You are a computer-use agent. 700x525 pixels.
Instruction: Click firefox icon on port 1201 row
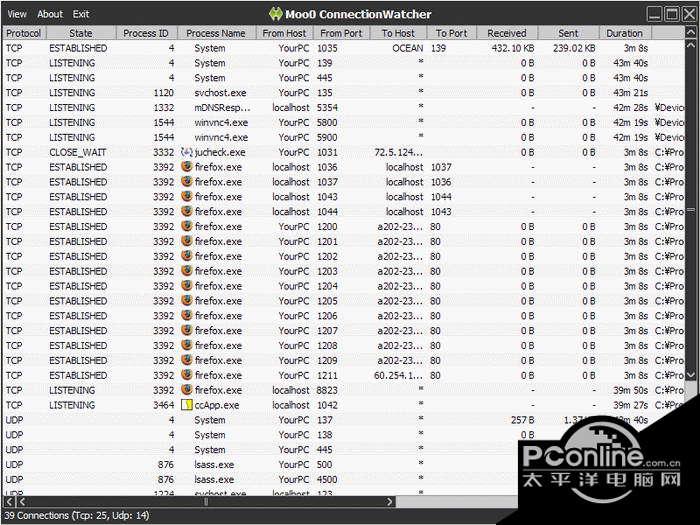coord(187,241)
